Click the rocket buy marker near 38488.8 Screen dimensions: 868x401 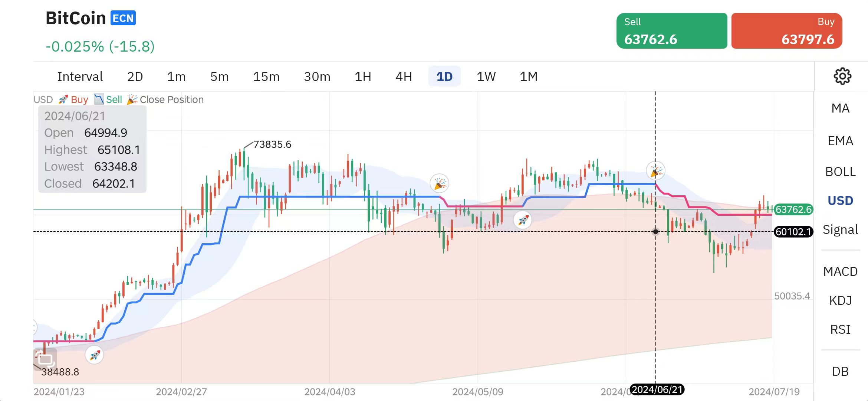click(x=94, y=355)
